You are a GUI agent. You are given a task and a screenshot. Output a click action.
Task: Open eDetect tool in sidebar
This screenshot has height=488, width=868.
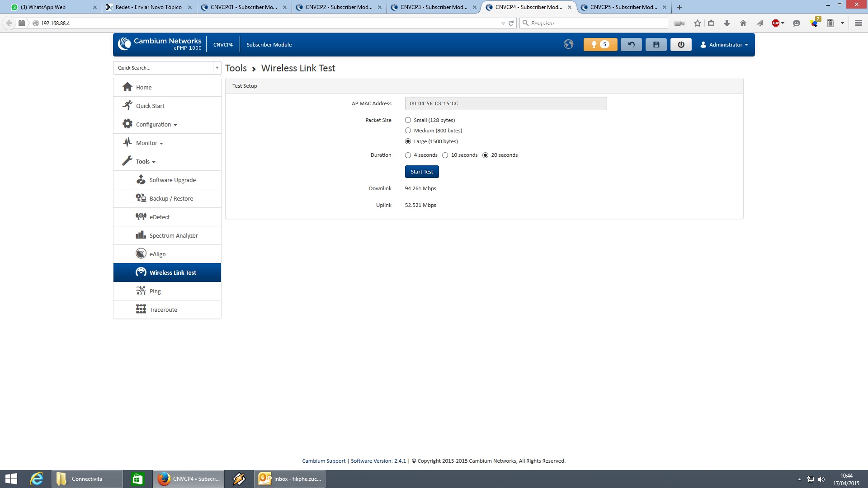[159, 217]
